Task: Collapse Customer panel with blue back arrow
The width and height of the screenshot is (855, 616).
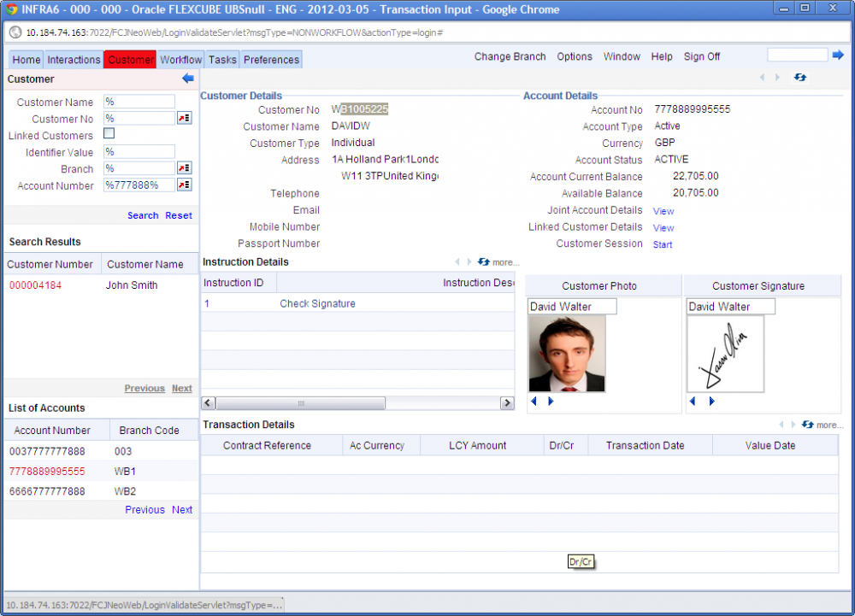Action: coord(188,79)
